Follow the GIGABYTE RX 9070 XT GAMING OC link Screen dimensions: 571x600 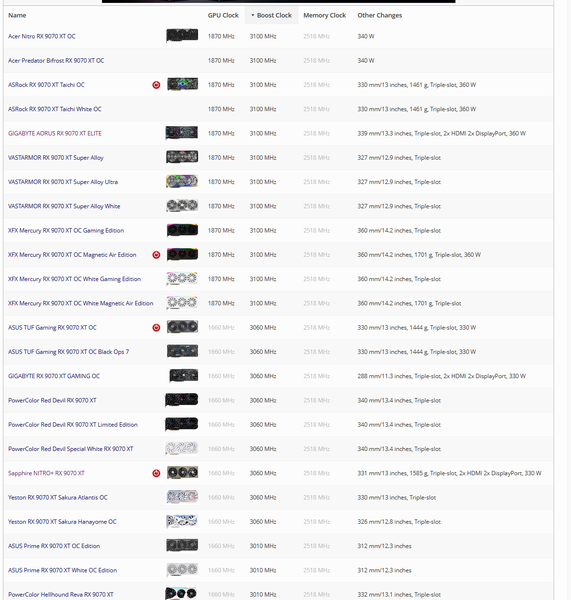[54, 376]
